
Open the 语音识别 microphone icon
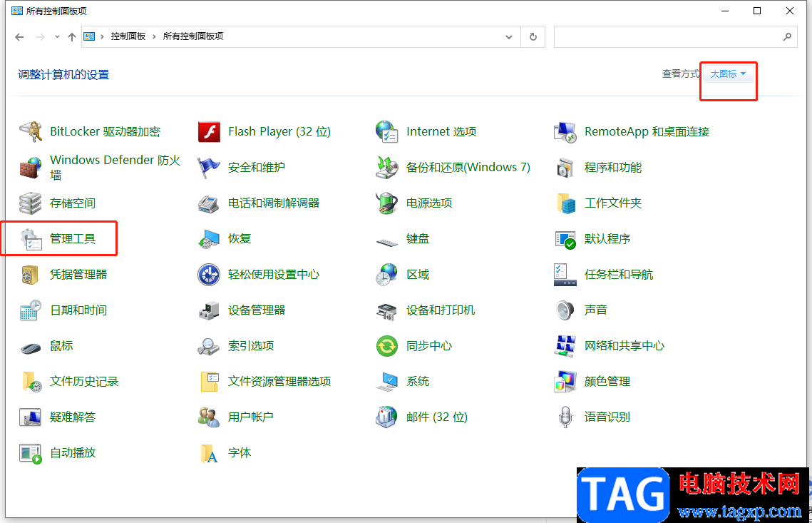point(565,417)
